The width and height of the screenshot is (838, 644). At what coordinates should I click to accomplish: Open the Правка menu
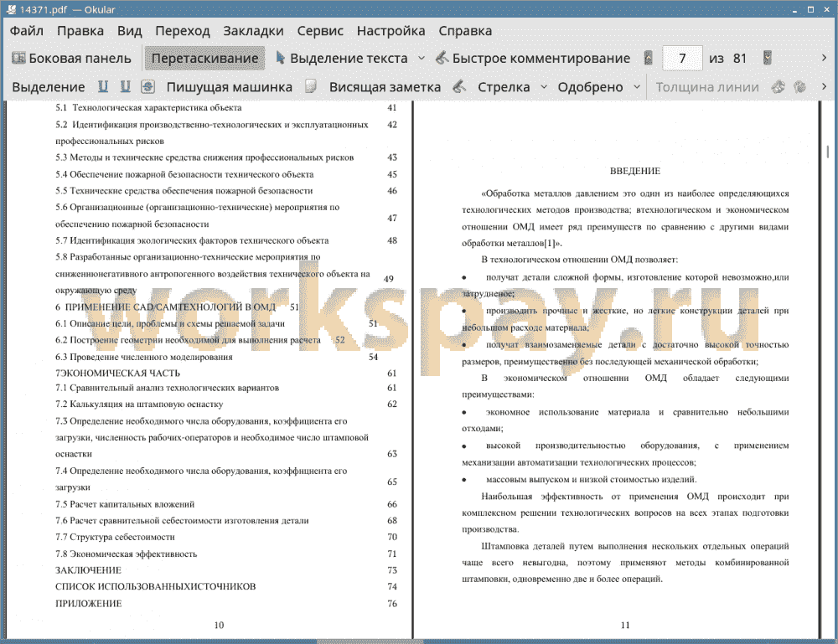click(80, 31)
